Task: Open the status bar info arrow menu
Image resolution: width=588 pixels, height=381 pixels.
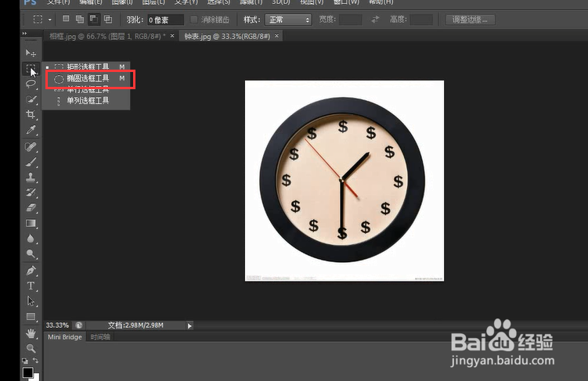Action: [x=189, y=326]
